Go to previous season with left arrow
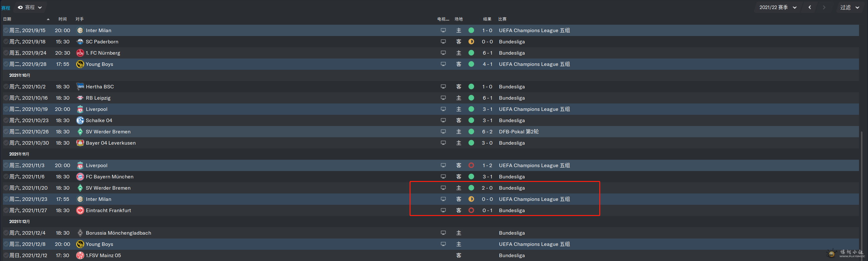 [x=810, y=7]
